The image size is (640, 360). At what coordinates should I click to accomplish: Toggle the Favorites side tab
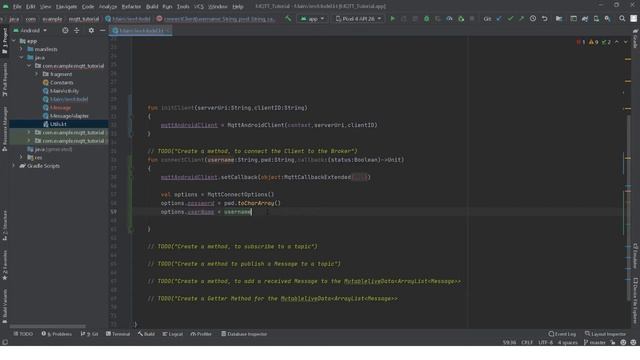(x=5, y=265)
